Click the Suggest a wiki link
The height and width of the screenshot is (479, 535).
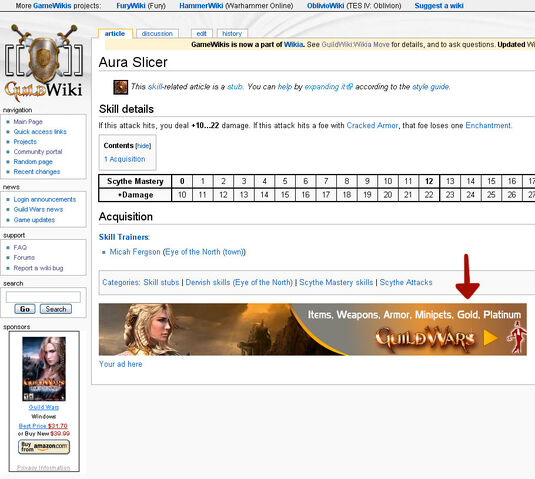(439, 6)
